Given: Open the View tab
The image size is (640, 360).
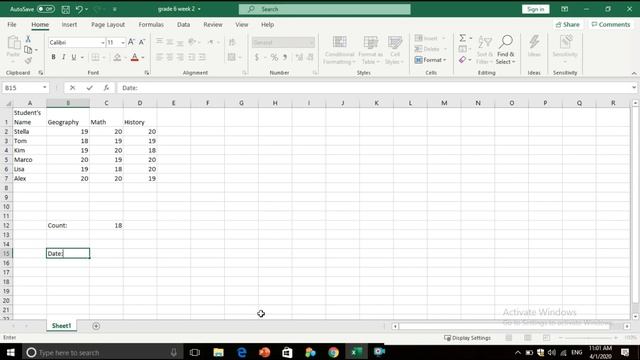Looking at the screenshot, I should tap(242, 24).
